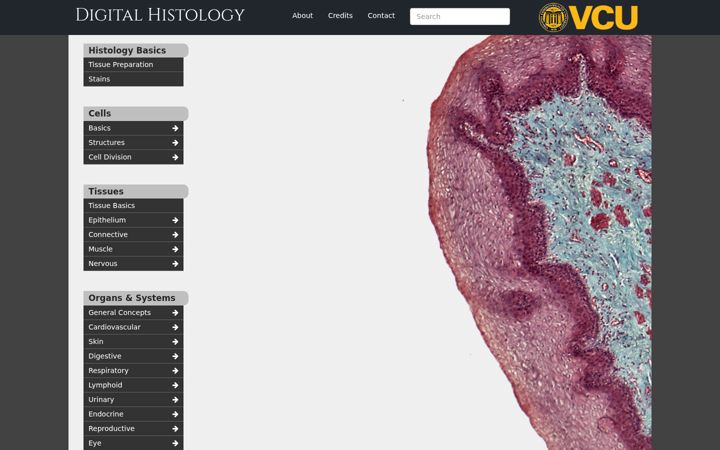720x450 pixels.
Task: Expand arrow next to Lymphoid
Action: (x=175, y=385)
